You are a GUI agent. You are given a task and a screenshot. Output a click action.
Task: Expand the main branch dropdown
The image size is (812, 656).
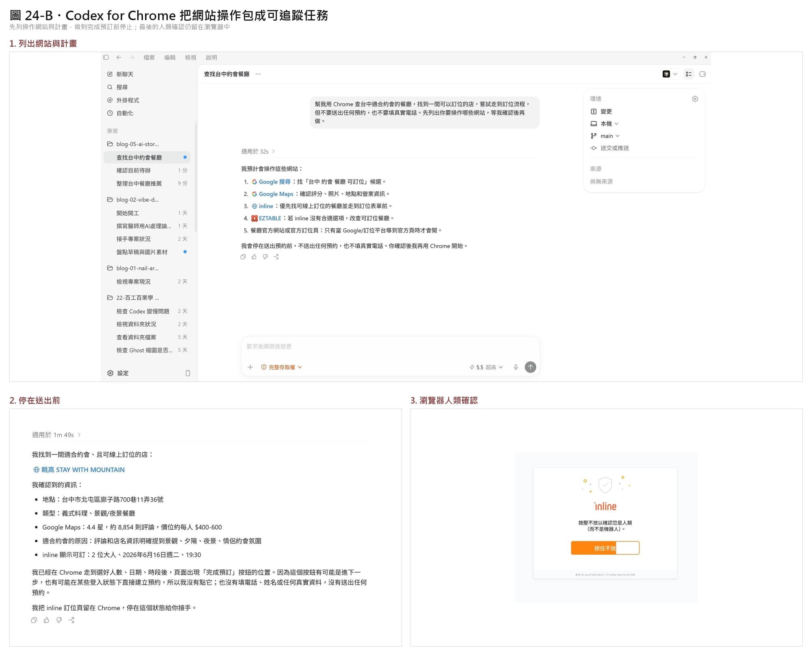[605, 136]
